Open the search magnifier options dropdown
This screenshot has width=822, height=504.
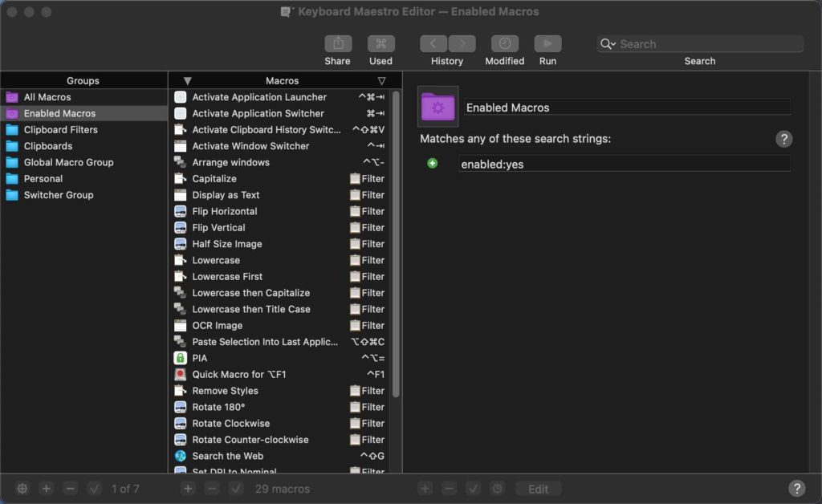[608, 44]
